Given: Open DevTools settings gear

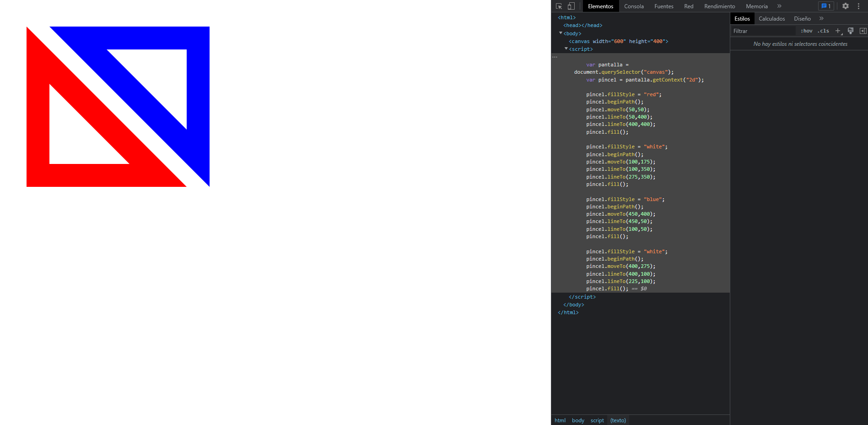Looking at the screenshot, I should 846,6.
